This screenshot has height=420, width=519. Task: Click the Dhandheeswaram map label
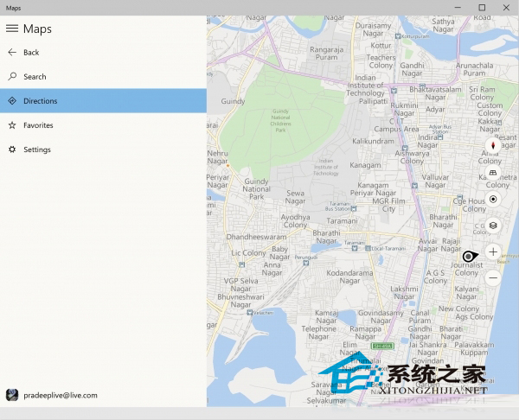click(257, 237)
